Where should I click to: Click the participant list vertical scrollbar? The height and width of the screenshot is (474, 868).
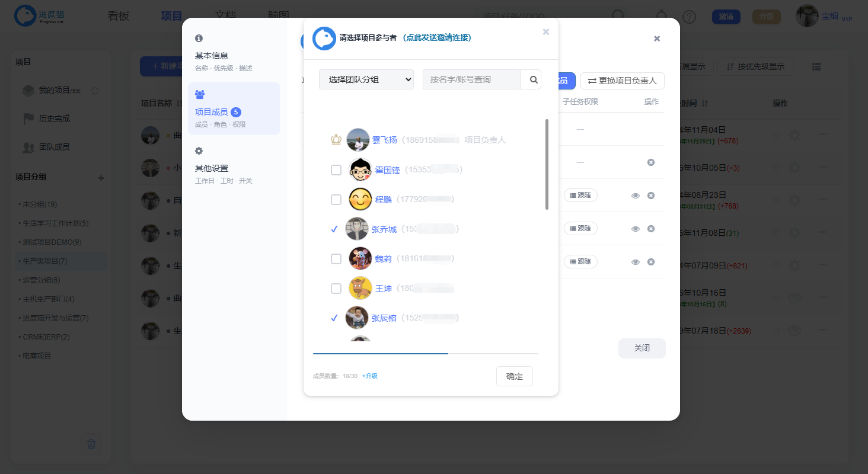(547, 164)
